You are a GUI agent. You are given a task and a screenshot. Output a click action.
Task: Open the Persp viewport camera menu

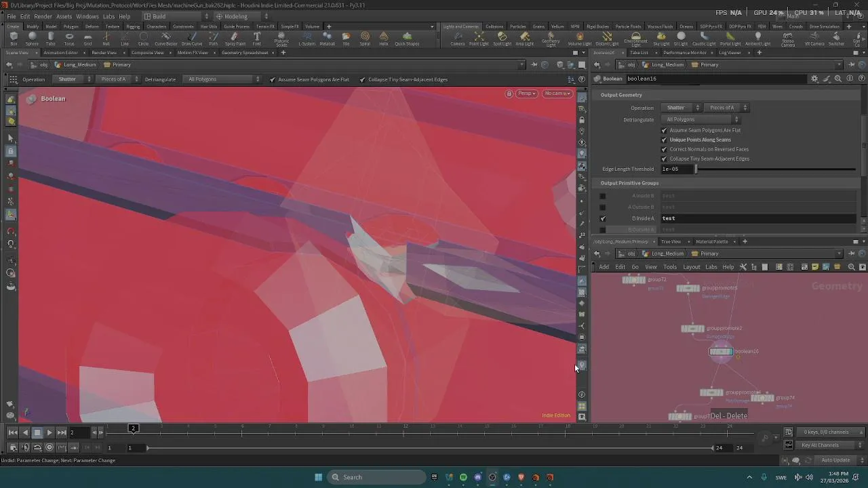pos(527,94)
